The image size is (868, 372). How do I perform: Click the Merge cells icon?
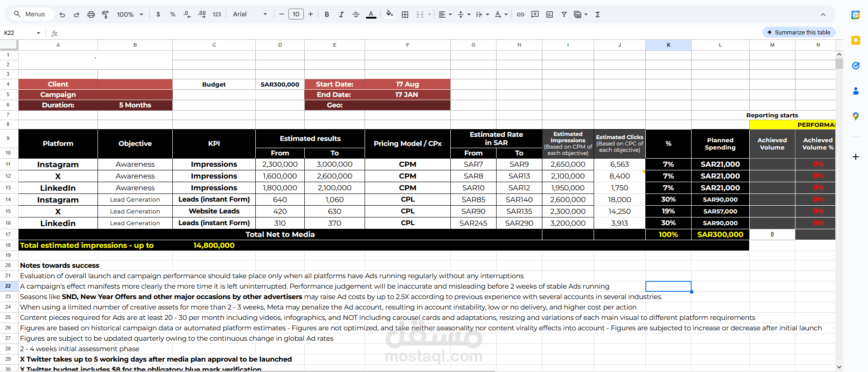(420, 14)
